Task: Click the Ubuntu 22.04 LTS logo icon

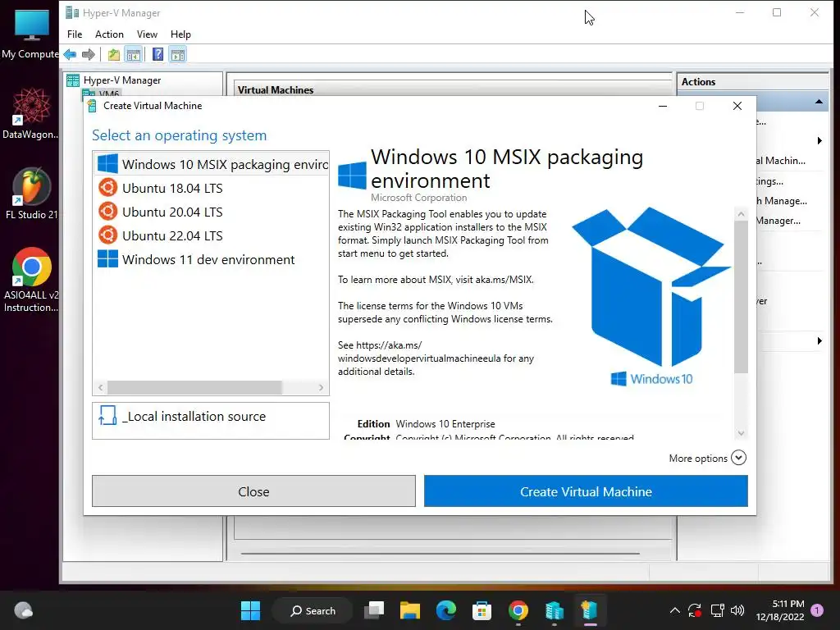Action: tap(107, 235)
